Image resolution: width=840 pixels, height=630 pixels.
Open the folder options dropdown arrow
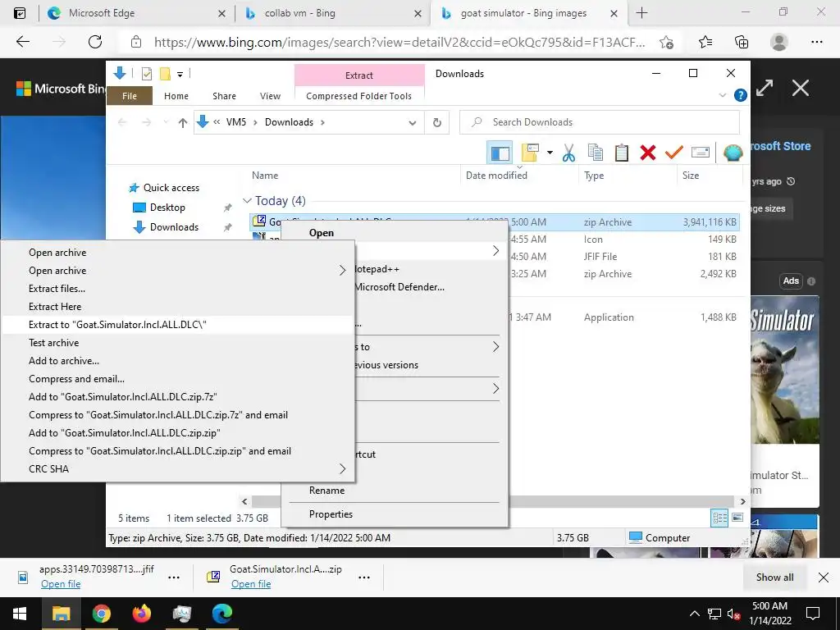click(550, 153)
